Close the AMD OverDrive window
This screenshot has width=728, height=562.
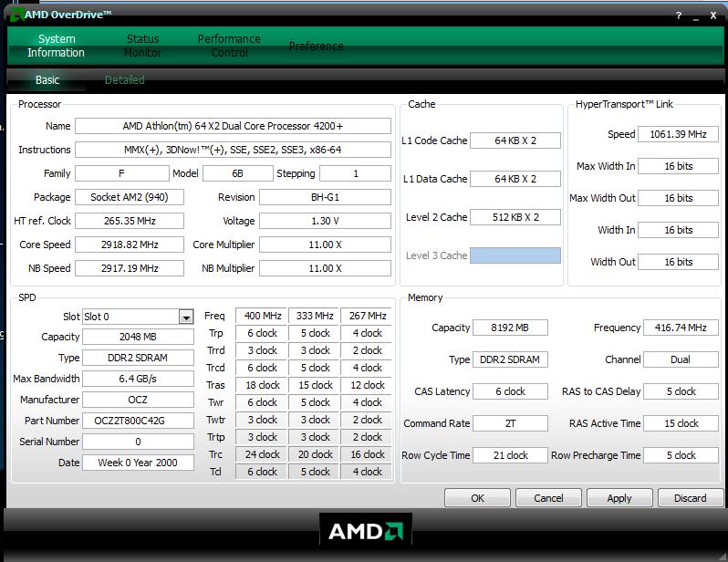(713, 16)
